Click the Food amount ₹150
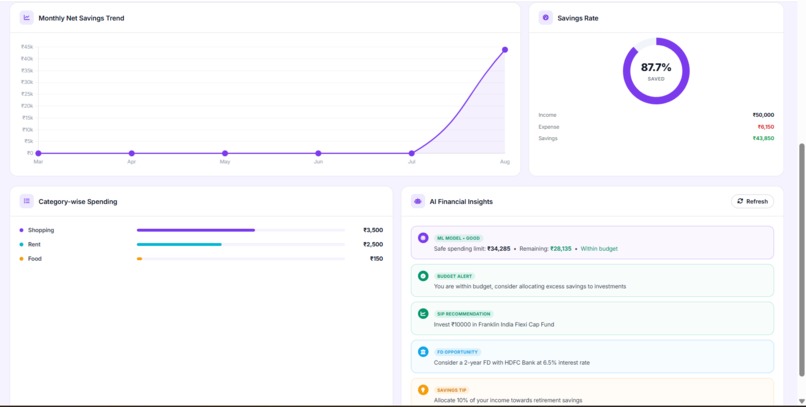 point(376,259)
